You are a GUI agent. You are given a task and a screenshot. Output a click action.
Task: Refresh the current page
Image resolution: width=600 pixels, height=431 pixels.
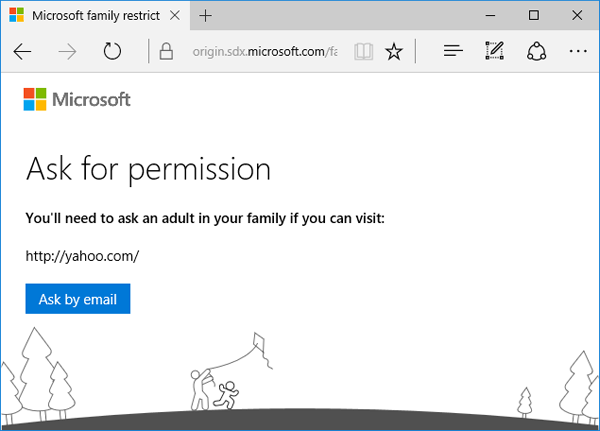click(x=112, y=51)
